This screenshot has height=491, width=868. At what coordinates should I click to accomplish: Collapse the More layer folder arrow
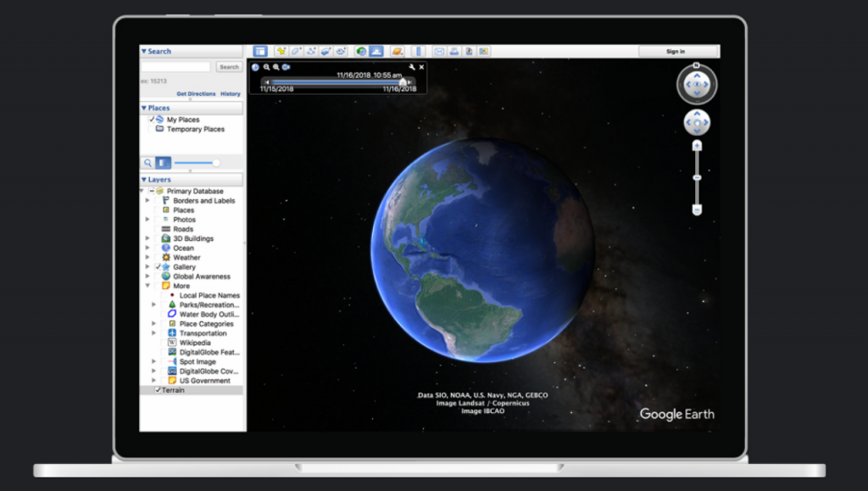point(147,286)
